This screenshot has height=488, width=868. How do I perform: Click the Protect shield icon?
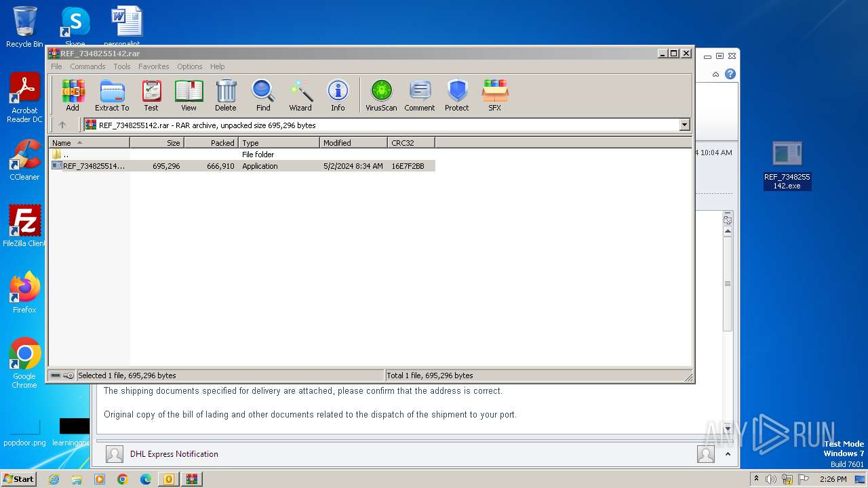pos(457,96)
